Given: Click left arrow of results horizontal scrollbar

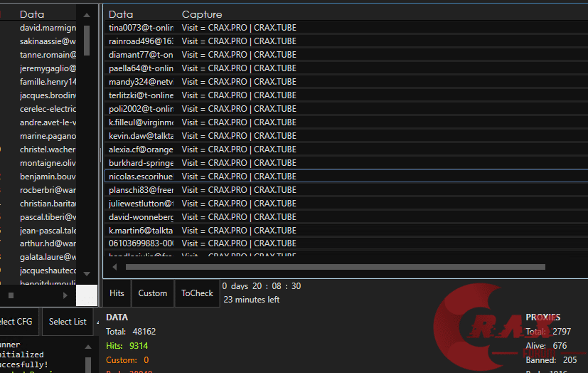Looking at the screenshot, I should (x=114, y=267).
